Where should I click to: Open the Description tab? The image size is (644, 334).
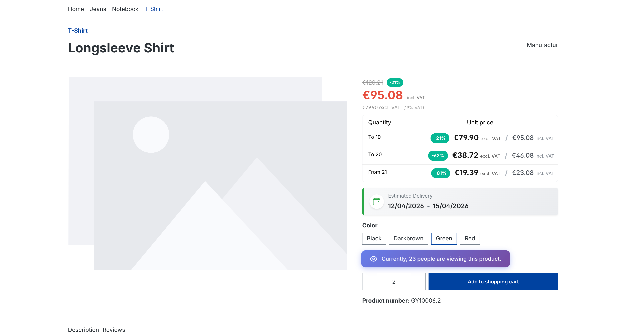click(x=83, y=330)
